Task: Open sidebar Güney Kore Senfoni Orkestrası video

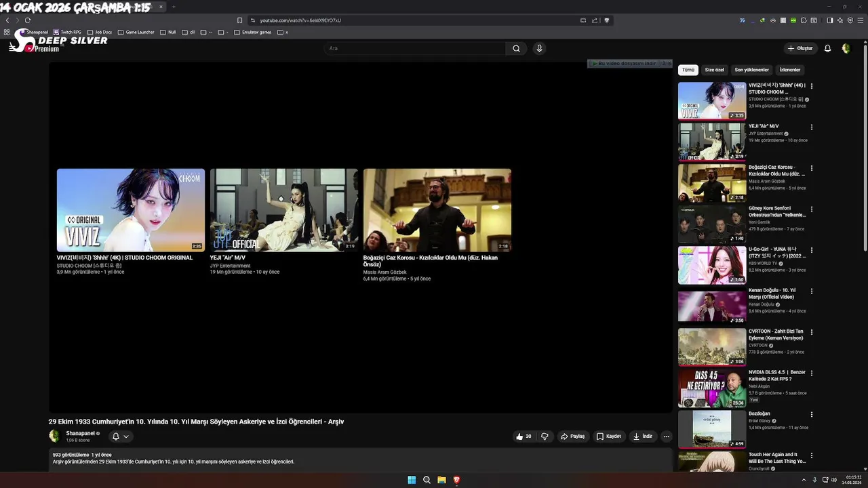Action: [x=777, y=211]
